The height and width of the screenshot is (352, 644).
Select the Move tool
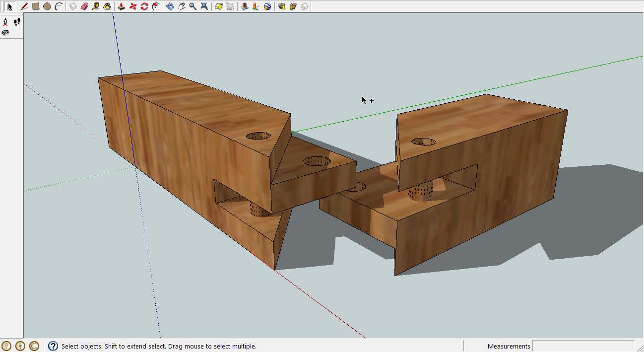(132, 6)
